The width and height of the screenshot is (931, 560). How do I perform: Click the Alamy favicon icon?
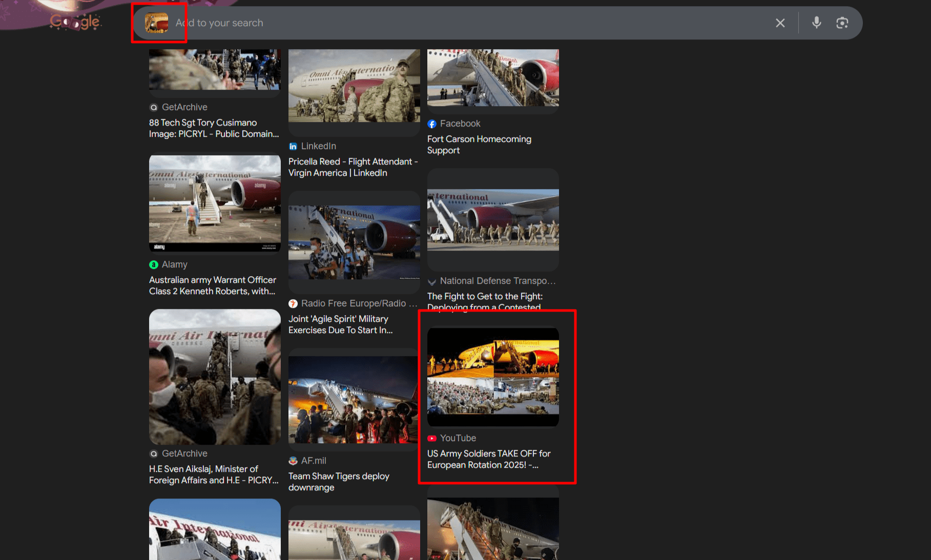tap(153, 265)
